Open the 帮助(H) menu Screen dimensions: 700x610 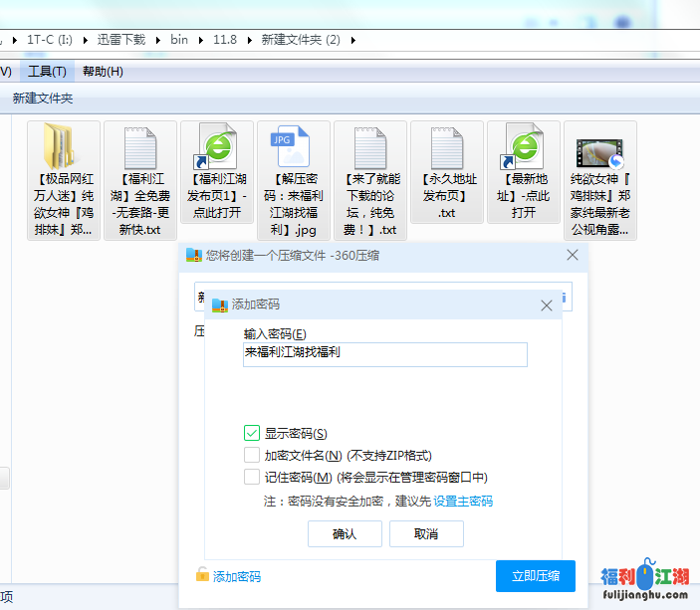[x=103, y=71]
